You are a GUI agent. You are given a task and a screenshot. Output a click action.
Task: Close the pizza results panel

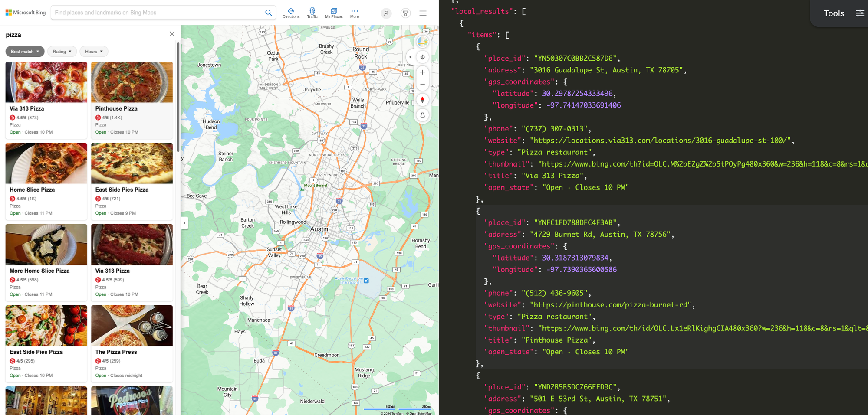[x=172, y=34]
